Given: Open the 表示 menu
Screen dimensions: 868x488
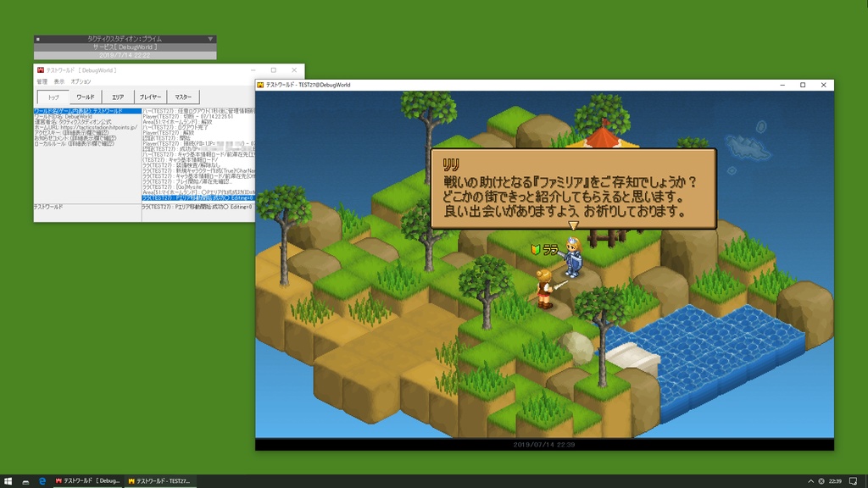Looking at the screenshot, I should [x=59, y=81].
